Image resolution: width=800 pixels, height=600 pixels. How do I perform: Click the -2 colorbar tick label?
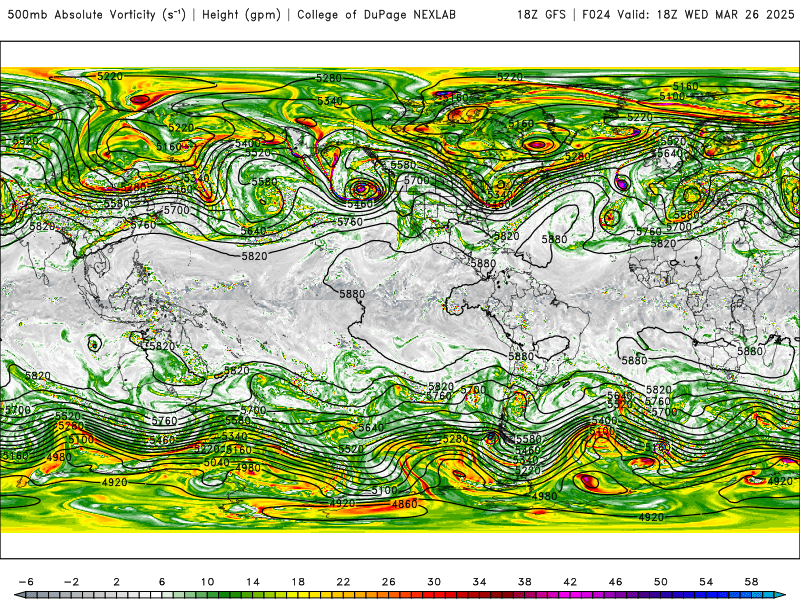point(71,582)
